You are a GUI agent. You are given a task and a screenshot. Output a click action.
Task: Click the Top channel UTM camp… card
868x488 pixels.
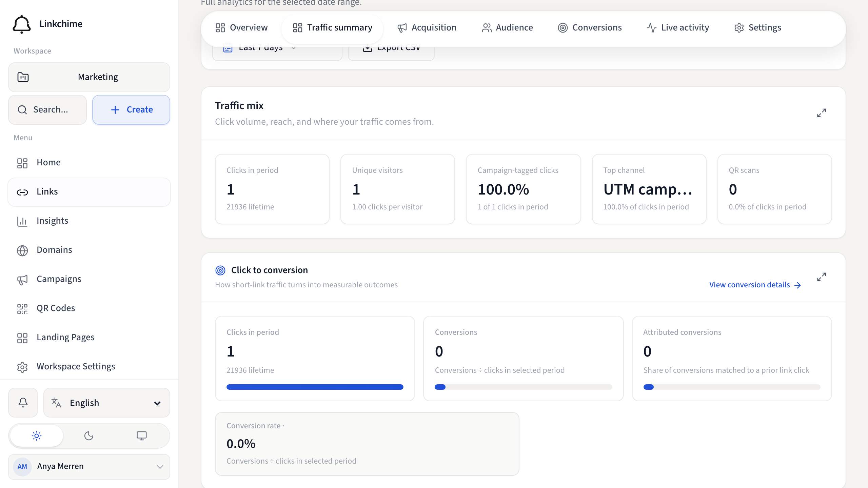[649, 189]
